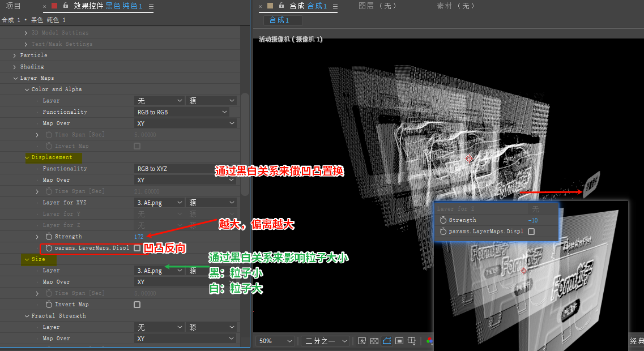This screenshot has width=644, height=351.
Task: Click the 活动摄像机 camera view label
Action: click(291, 39)
